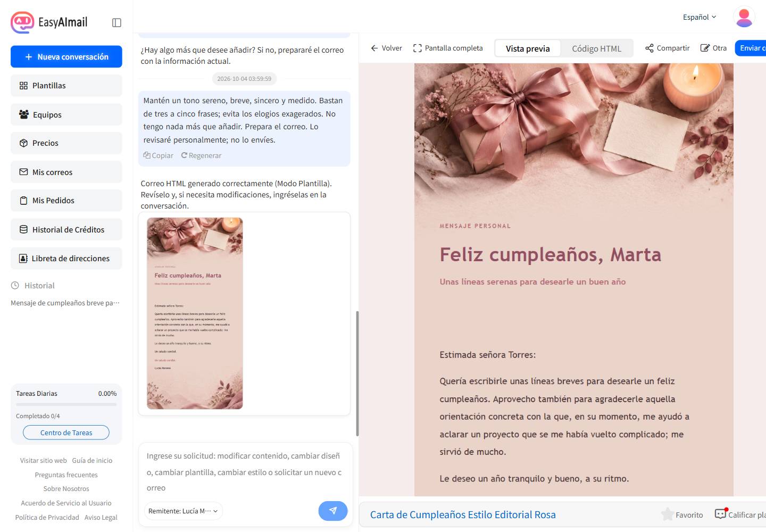This screenshot has width=766, height=532.
Task: Go back with the Volver arrow
Action: coord(387,48)
